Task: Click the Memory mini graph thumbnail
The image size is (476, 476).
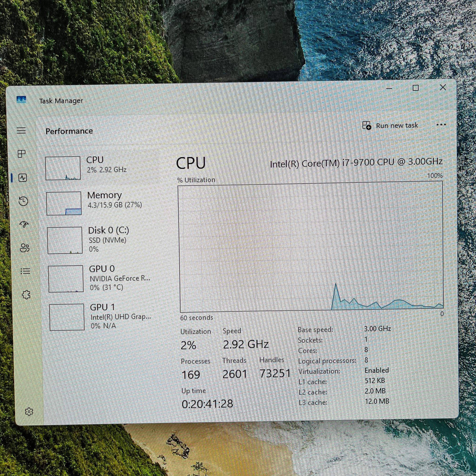Action: tap(64, 203)
